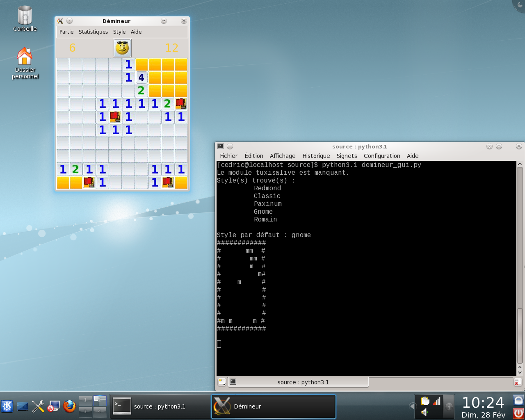This screenshot has height=420, width=525.
Task: Click the red power leave button
Action: [x=518, y=413]
